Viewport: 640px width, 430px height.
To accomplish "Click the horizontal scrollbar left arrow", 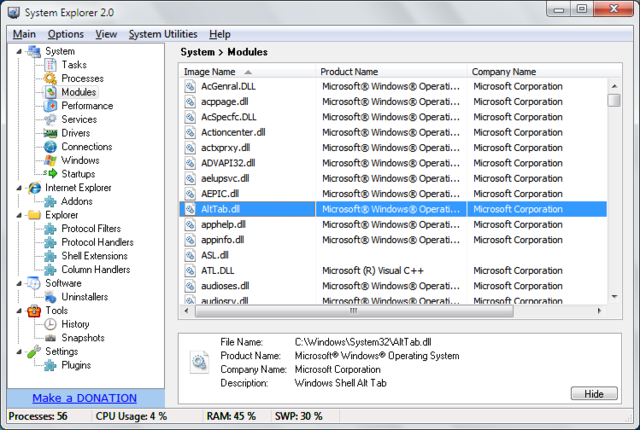I will click(x=187, y=311).
